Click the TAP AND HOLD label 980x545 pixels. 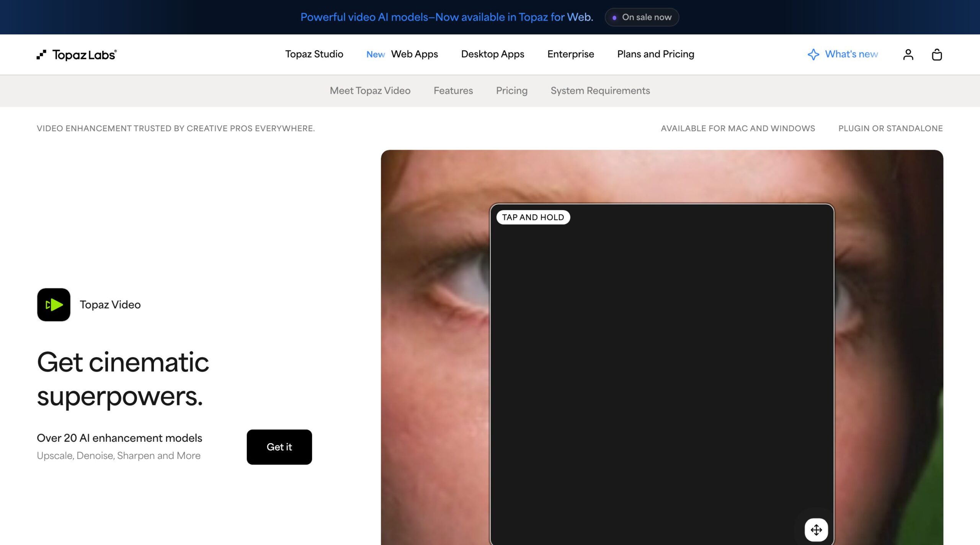pyautogui.click(x=533, y=217)
